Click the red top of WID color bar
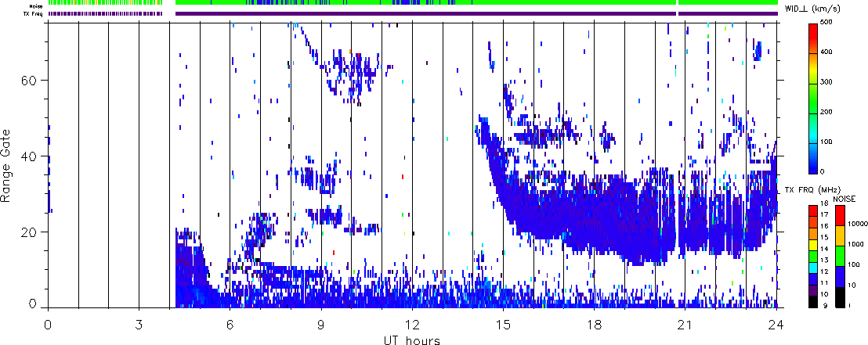The image size is (868, 345). click(812, 38)
